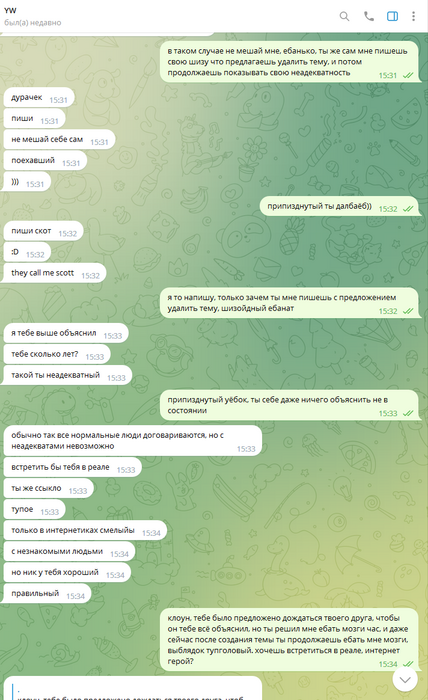
Task: Click the double-check icon next to 15:34 outgoing
Action: [x=408, y=664]
